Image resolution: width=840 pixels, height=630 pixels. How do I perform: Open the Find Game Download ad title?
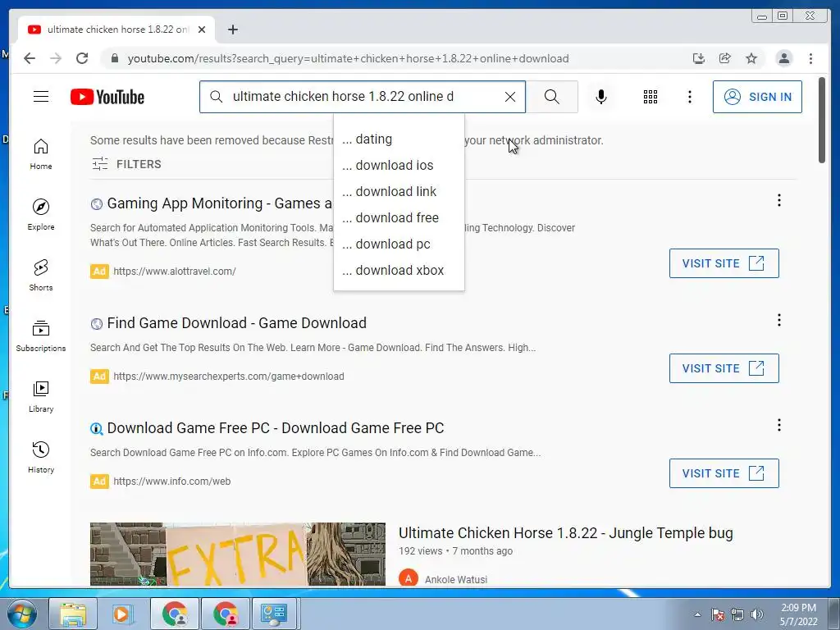(x=237, y=323)
